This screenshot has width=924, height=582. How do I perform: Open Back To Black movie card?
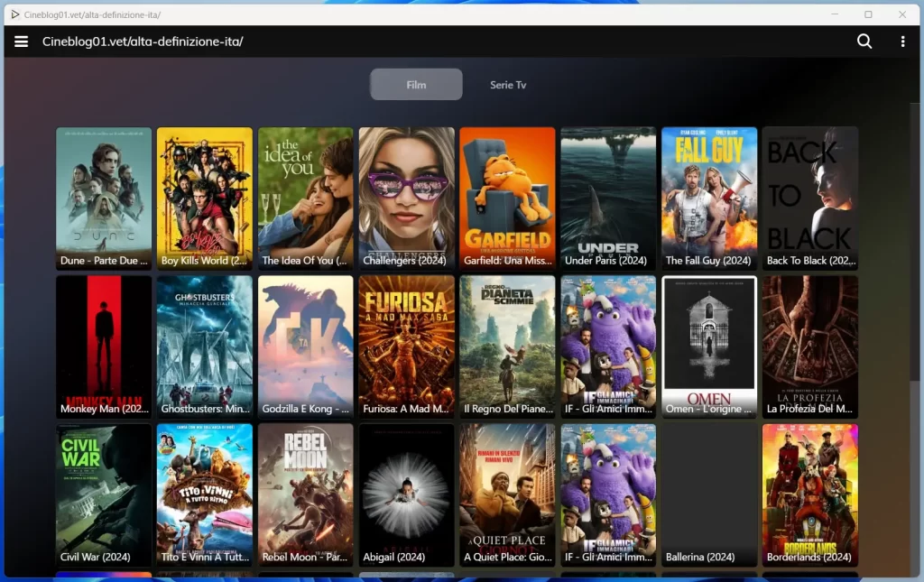point(810,199)
